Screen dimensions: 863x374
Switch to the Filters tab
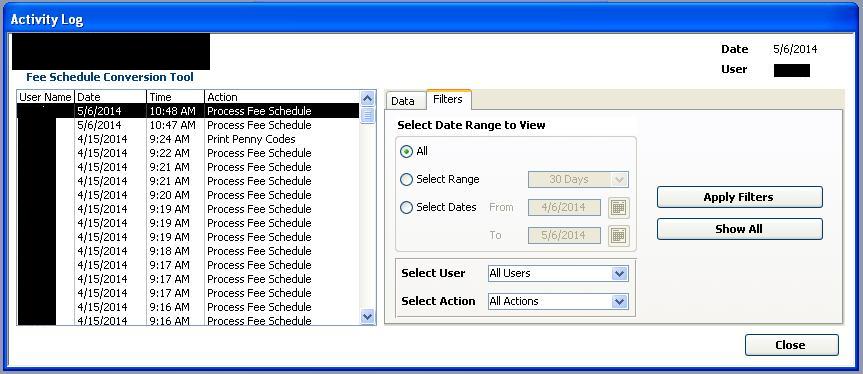click(x=448, y=100)
